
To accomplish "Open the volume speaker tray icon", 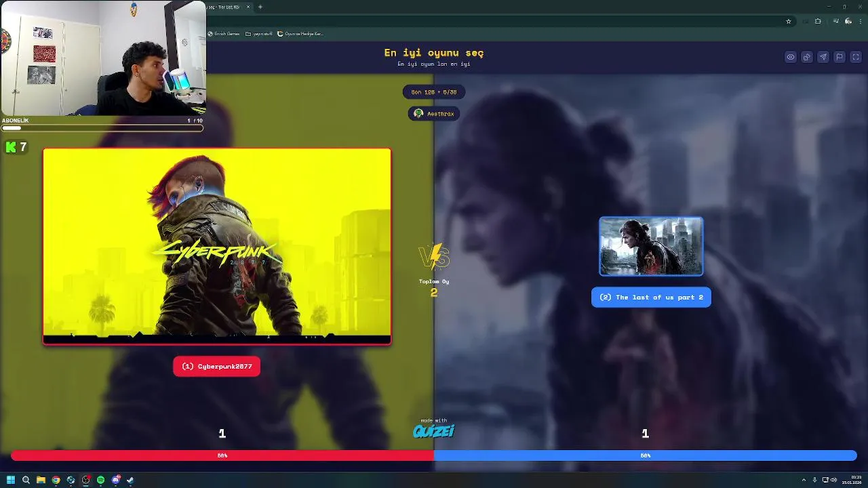I will (833, 480).
